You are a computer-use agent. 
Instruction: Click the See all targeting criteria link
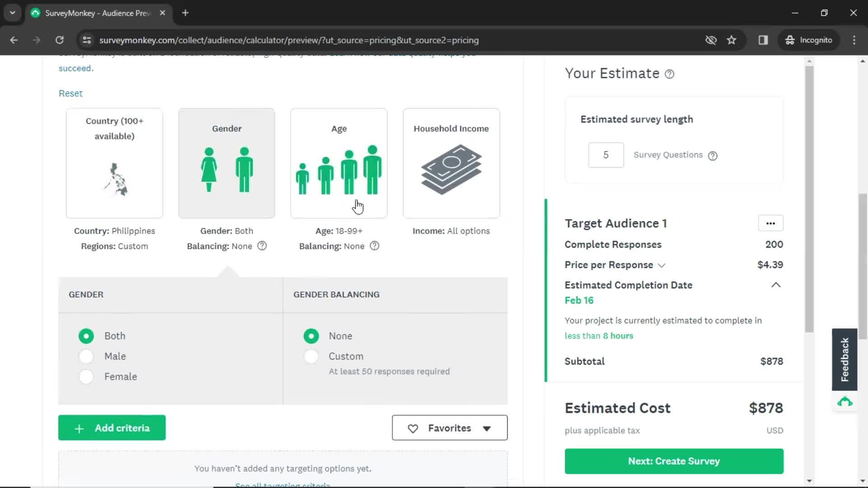click(283, 484)
